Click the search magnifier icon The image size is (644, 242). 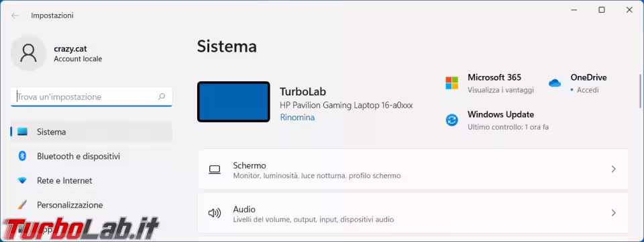(x=162, y=97)
